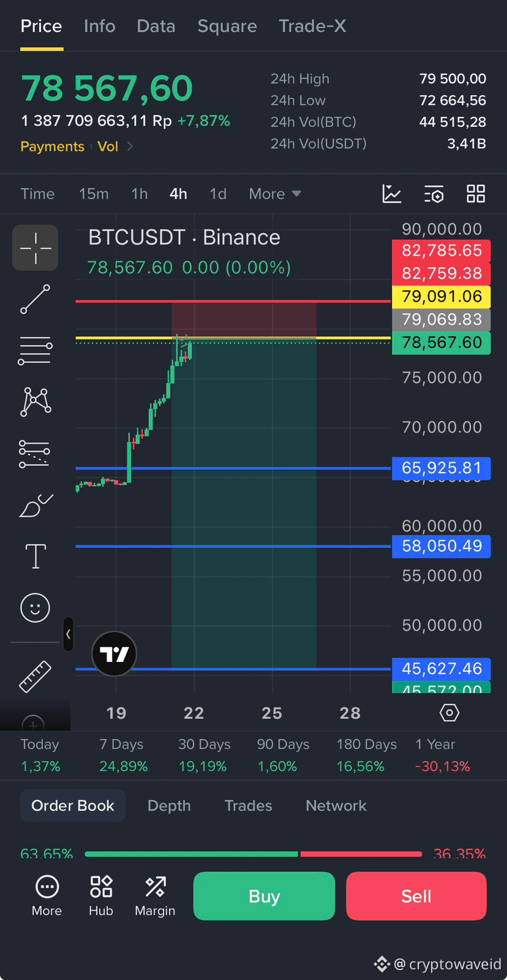507x980 pixels.
Task: Open the Vol link
Action: pyautogui.click(x=108, y=146)
